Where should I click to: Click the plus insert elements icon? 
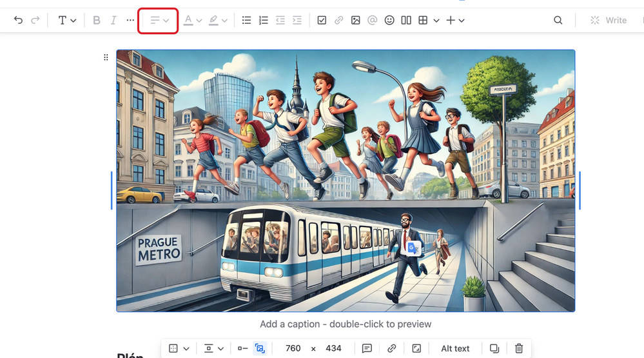[x=451, y=20]
